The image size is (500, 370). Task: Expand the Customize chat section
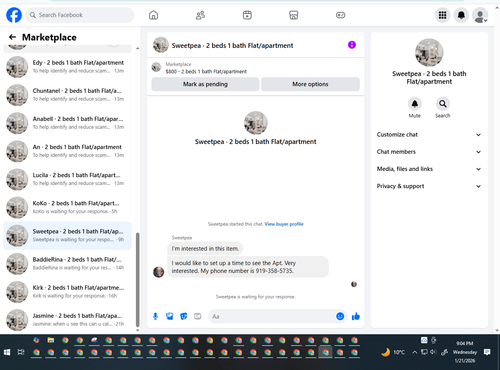[x=429, y=135]
